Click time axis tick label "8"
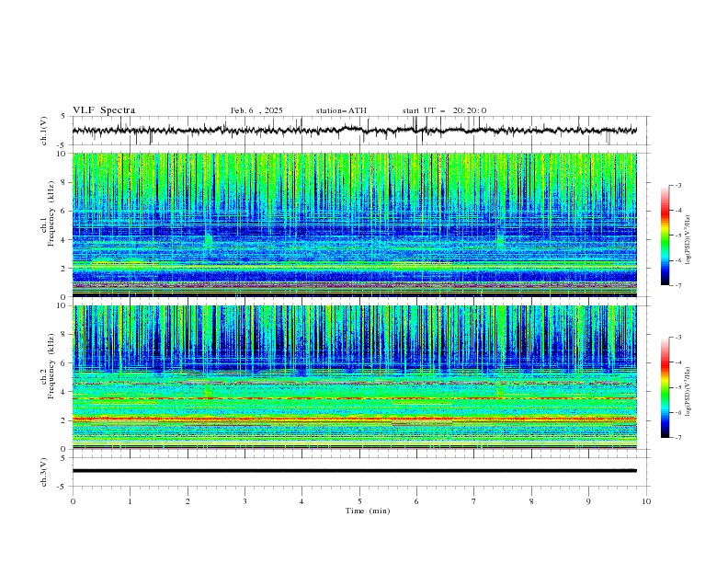 (531, 501)
